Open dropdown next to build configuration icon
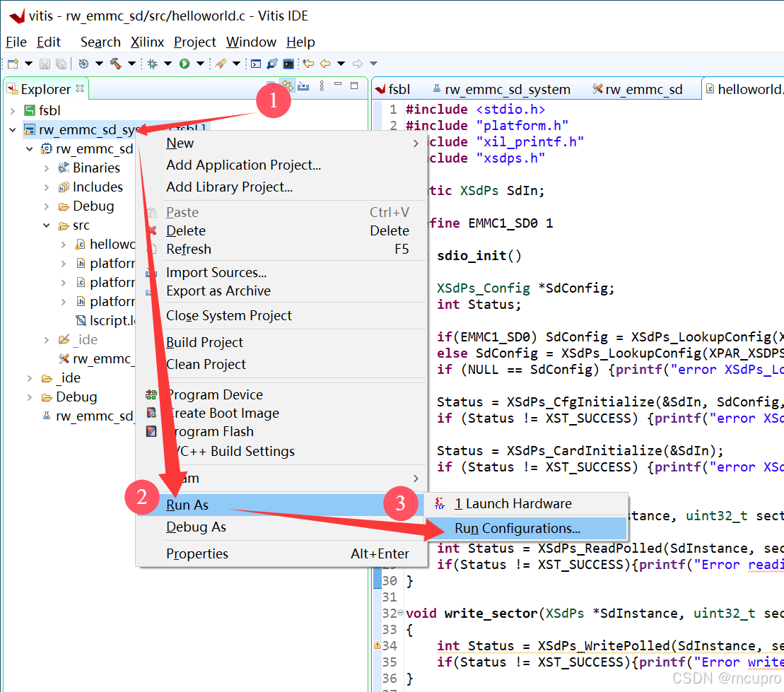The width and height of the screenshot is (784, 692). 99,64
